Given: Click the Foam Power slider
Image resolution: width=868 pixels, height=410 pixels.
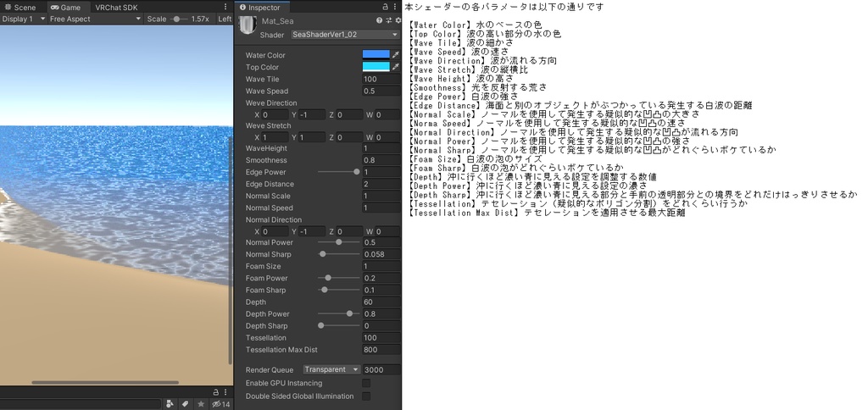Looking at the screenshot, I should pos(339,279).
